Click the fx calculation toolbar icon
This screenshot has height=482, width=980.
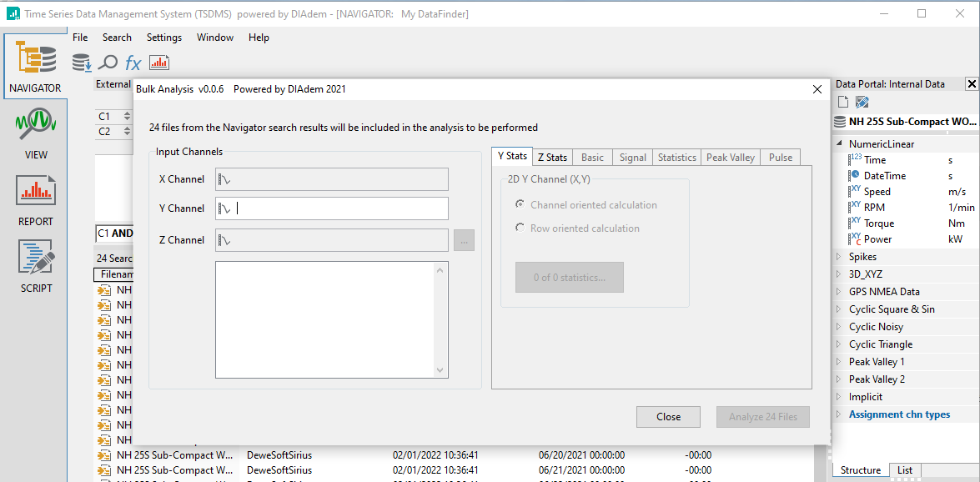pyautogui.click(x=133, y=63)
